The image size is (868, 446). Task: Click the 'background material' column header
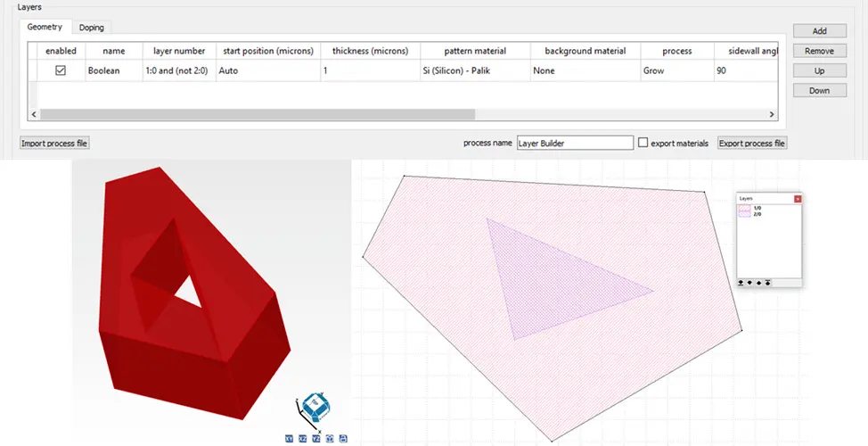click(x=585, y=51)
